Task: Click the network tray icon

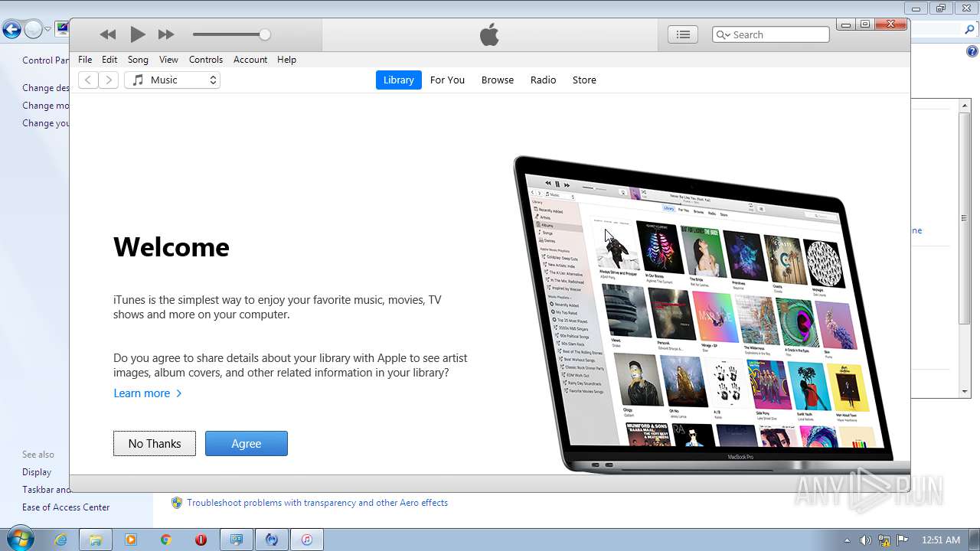Action: coord(884,540)
